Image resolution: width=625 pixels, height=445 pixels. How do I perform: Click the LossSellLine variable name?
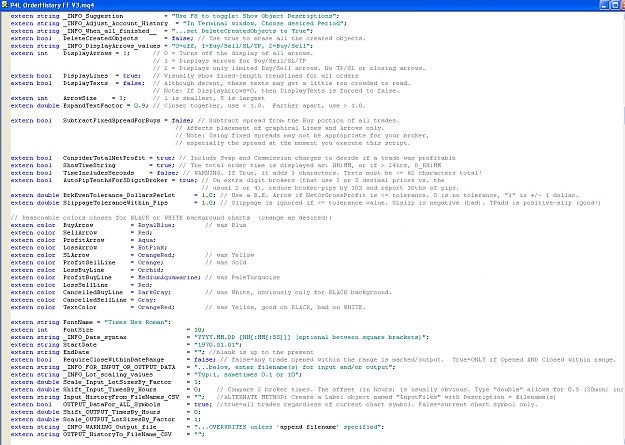[x=85, y=285]
